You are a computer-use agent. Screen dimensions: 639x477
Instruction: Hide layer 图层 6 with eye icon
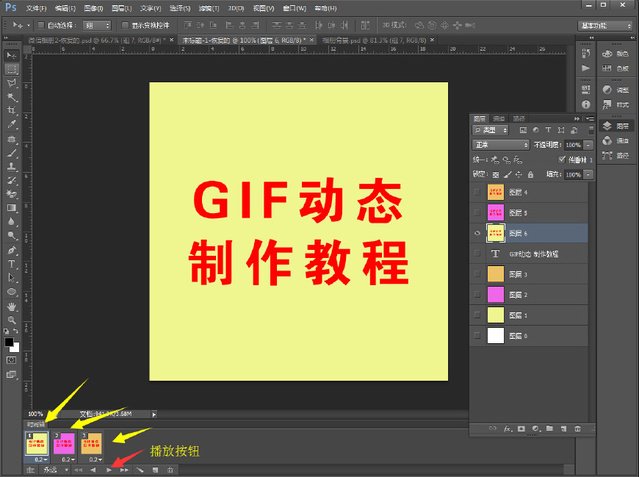[477, 233]
